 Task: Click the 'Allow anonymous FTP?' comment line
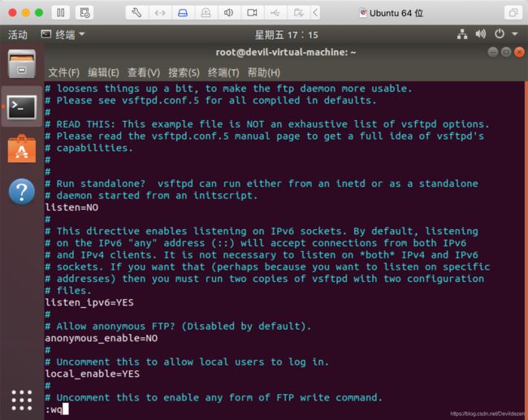coord(178,326)
